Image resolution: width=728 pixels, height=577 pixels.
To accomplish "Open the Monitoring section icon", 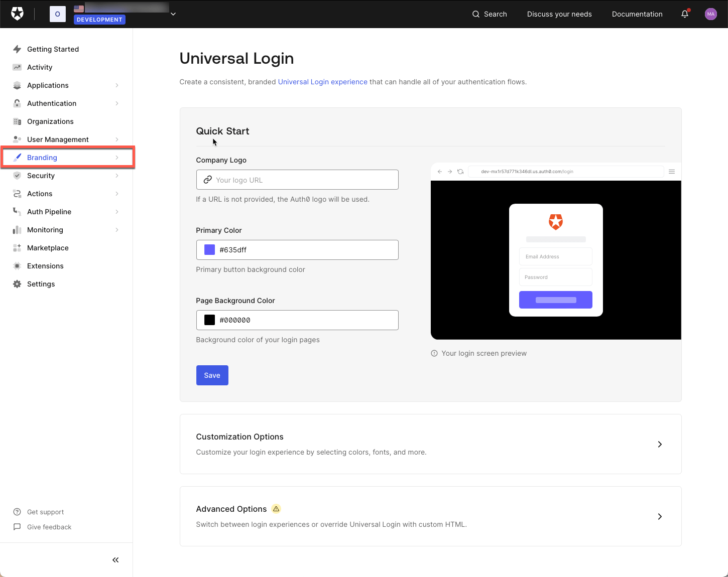I will (17, 229).
